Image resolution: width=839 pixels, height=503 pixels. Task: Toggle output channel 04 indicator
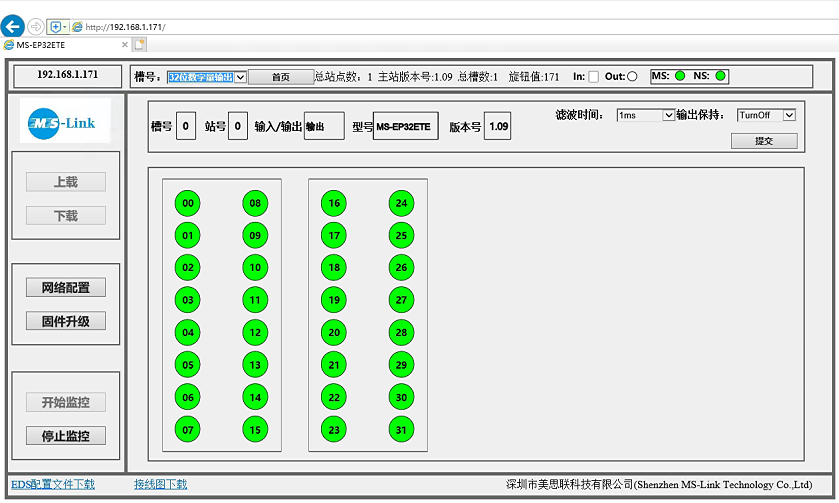[187, 333]
